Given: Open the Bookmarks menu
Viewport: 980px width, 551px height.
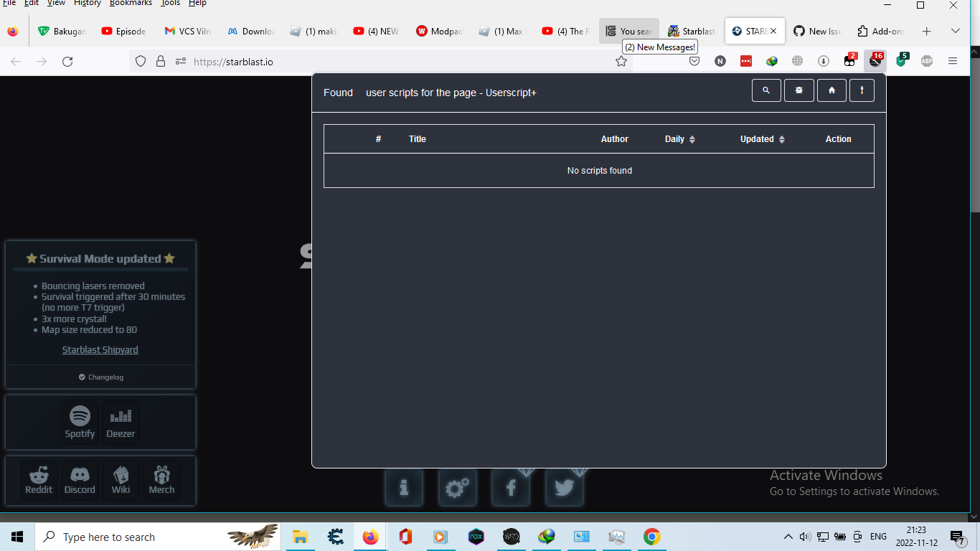Looking at the screenshot, I should 130,4.
